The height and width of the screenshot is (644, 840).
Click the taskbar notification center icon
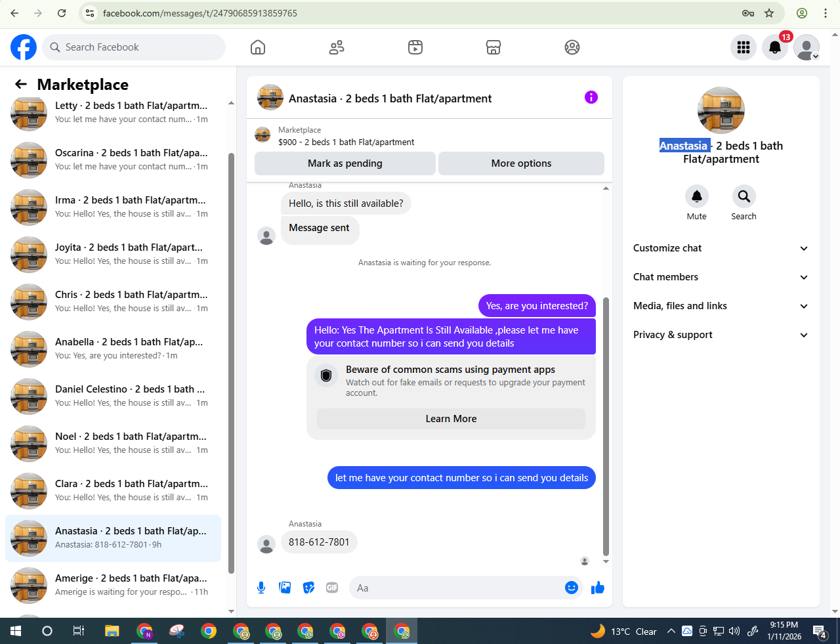[820, 632]
